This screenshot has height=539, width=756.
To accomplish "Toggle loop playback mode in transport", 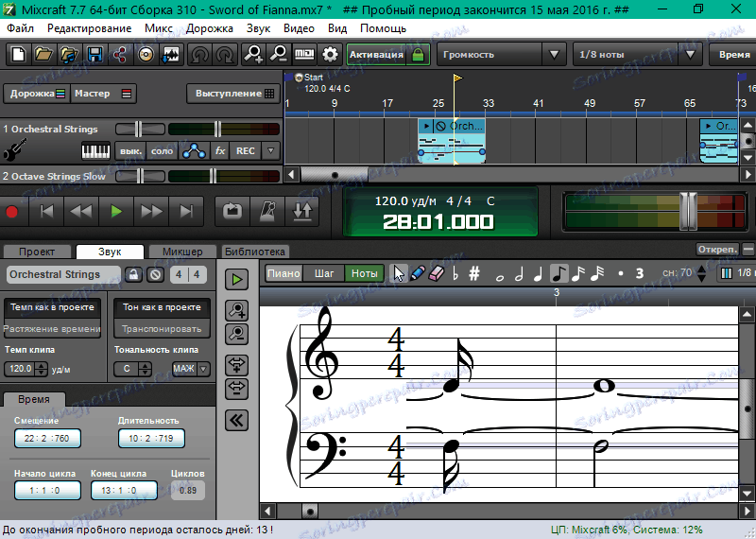I will 231,212.
